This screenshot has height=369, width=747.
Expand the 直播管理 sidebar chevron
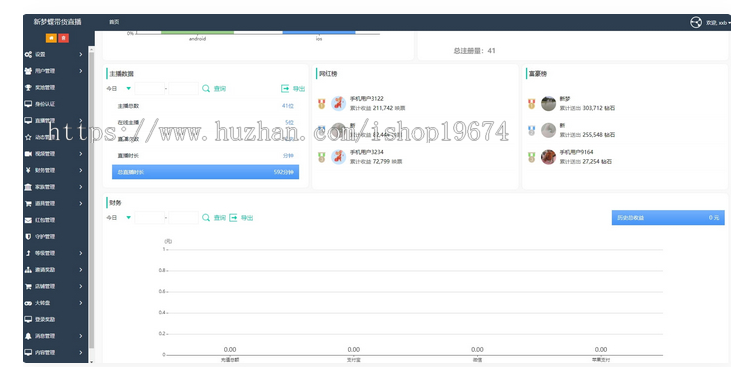[81, 120]
